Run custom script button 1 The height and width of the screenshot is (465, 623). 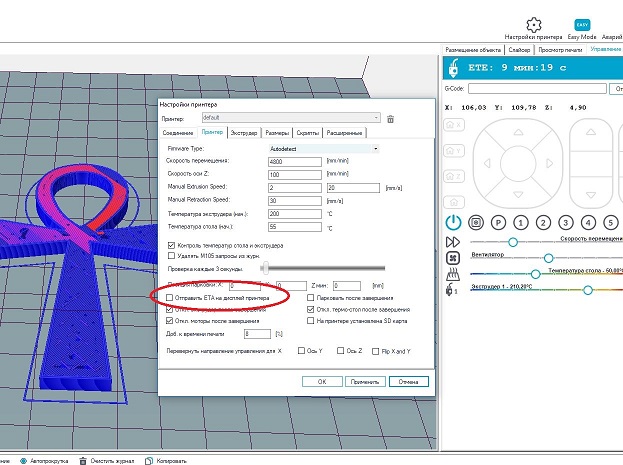click(520, 223)
